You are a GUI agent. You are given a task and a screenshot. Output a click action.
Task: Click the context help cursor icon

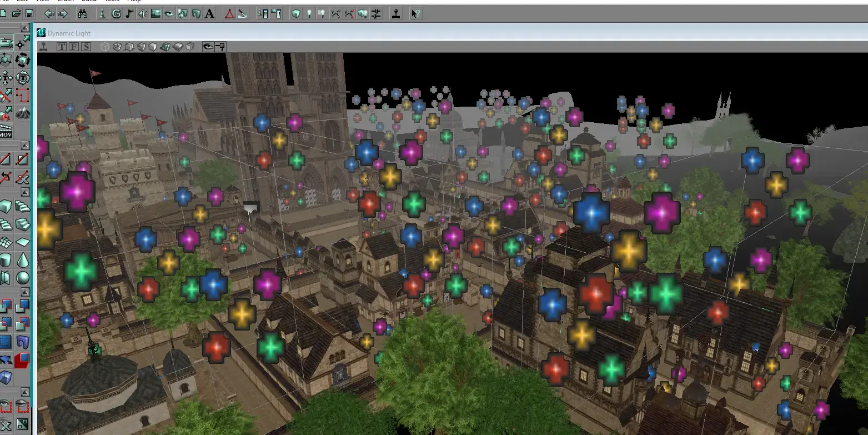(x=416, y=13)
